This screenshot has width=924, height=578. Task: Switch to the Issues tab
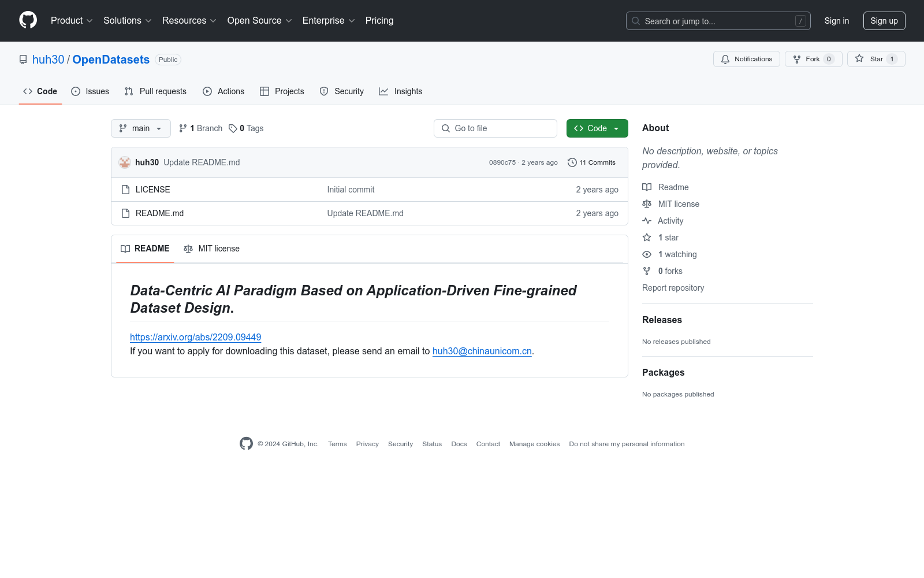tap(90, 91)
